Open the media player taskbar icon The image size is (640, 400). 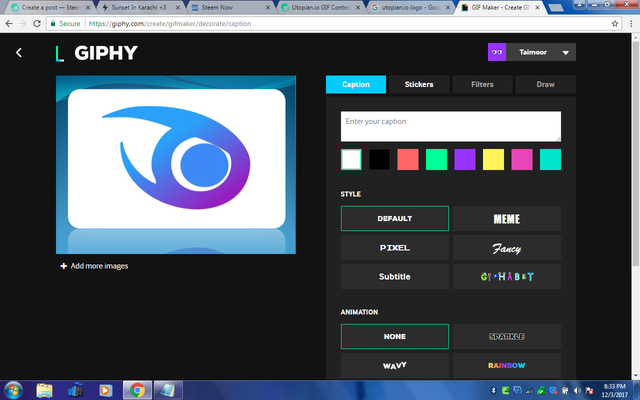point(105,391)
